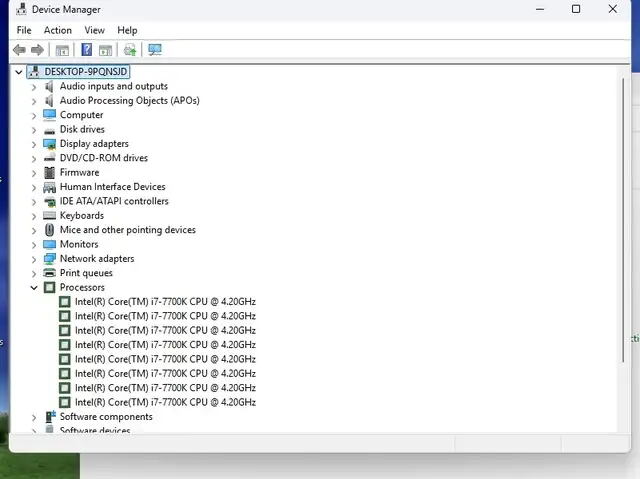Image resolution: width=640 pixels, height=479 pixels.
Task: Select Audio Processing Objects (APOs) label
Action: (130, 100)
